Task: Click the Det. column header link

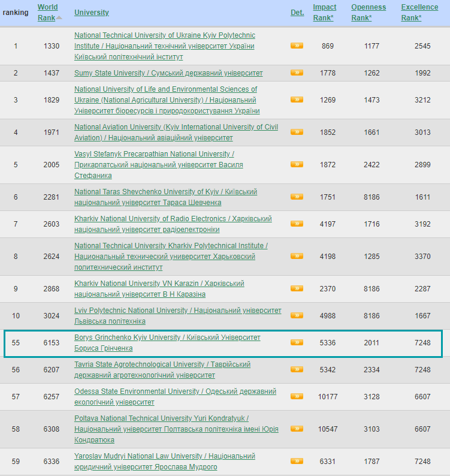Action: (x=297, y=13)
